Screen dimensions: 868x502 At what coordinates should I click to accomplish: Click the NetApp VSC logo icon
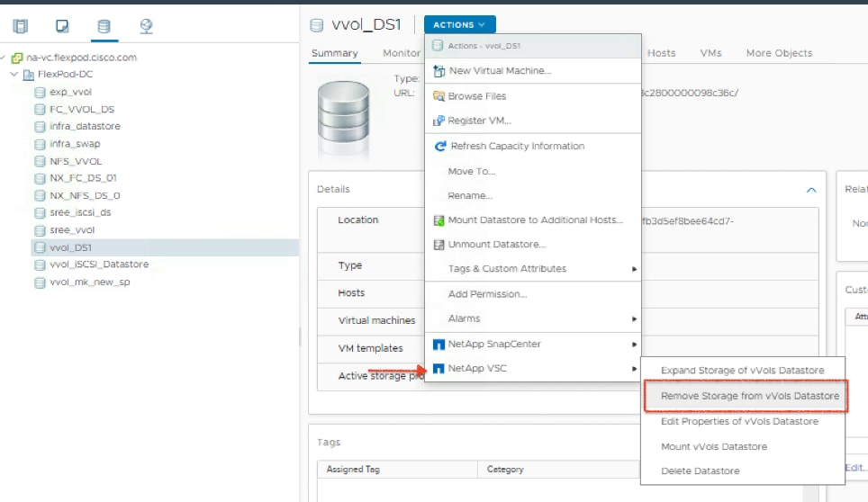[439, 369]
